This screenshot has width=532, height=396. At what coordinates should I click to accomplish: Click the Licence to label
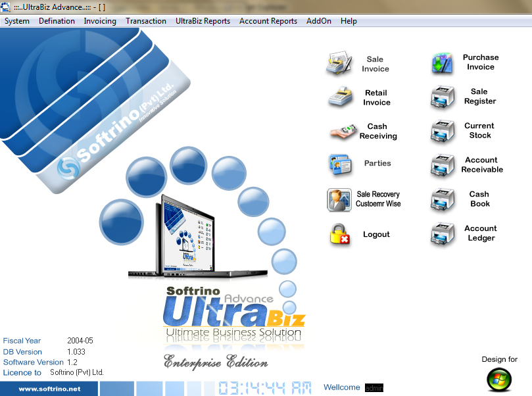(22, 372)
